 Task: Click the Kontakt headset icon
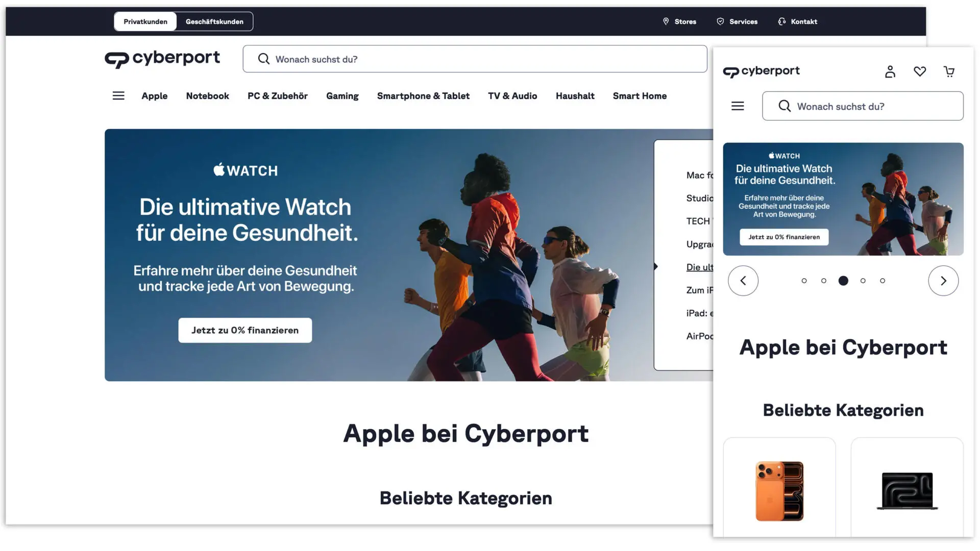pyautogui.click(x=782, y=21)
